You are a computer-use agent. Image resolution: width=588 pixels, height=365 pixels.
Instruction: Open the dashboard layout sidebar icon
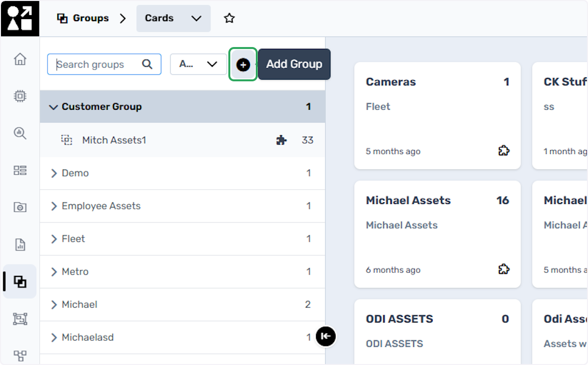click(20, 170)
